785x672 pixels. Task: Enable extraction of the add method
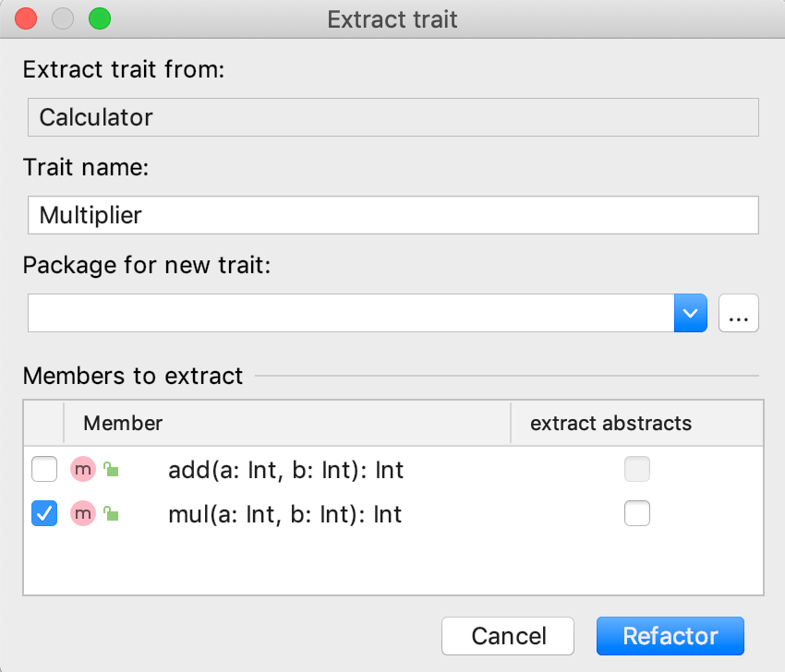coord(43,470)
